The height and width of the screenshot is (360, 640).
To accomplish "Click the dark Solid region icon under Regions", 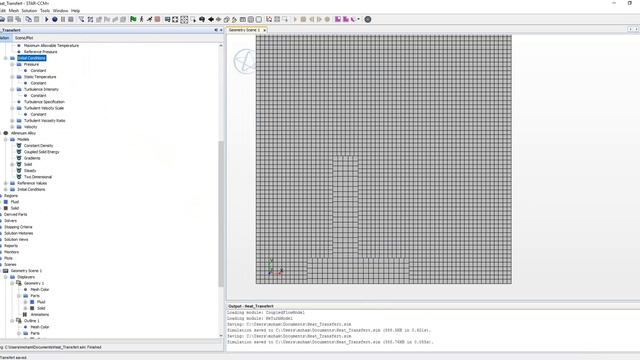I will click(x=6, y=208).
